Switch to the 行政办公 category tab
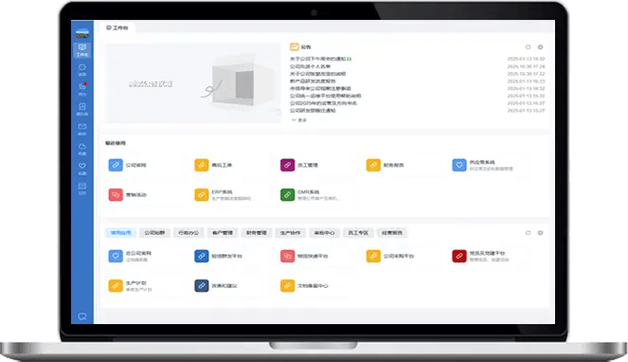Screen dimensions: 628x362 (x=189, y=233)
